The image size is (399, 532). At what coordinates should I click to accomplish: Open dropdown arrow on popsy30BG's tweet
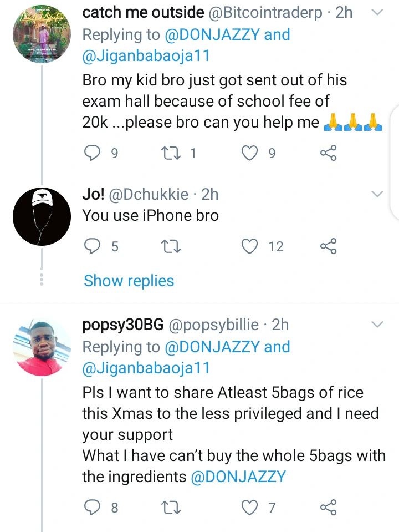coord(377,324)
